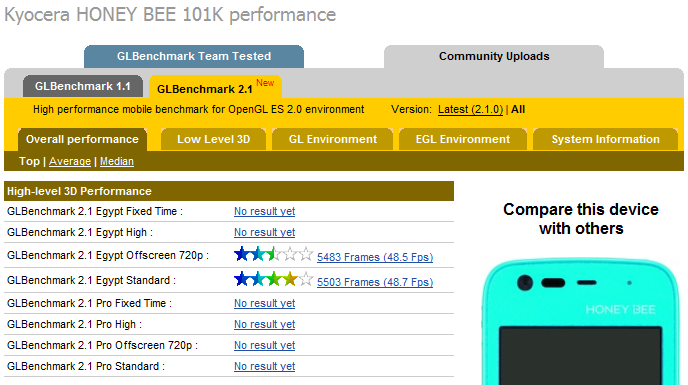Show All versions
The height and width of the screenshot is (385, 688).
pyautogui.click(x=518, y=109)
